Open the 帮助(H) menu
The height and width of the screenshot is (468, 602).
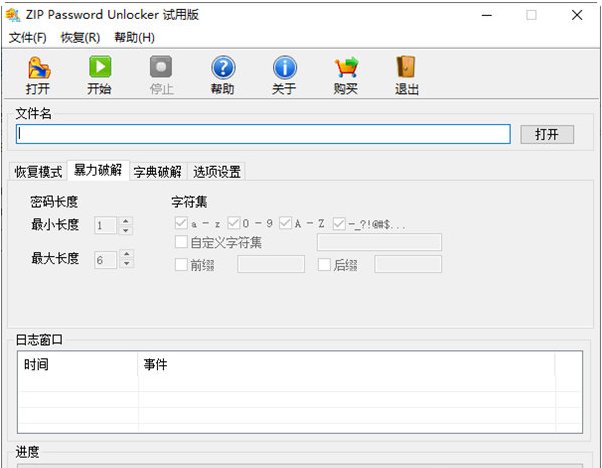click(x=135, y=38)
